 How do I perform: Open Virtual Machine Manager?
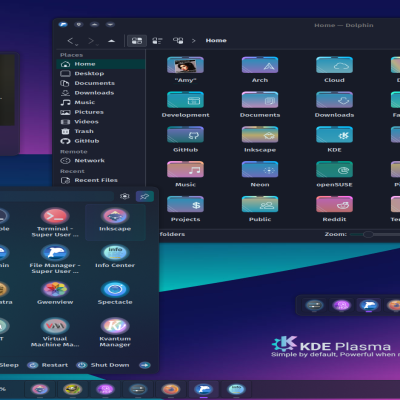55,332
